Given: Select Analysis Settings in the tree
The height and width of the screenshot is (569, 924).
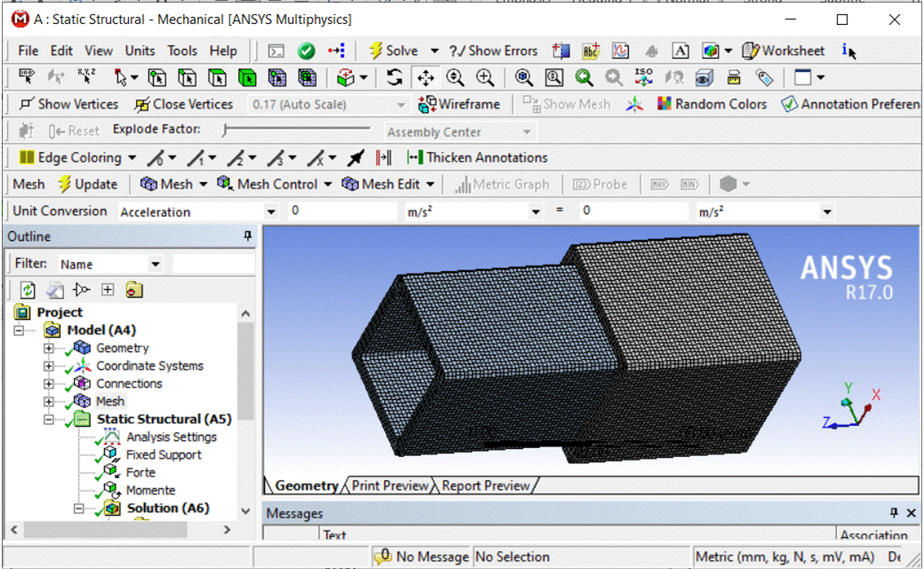Looking at the screenshot, I should point(171,437).
